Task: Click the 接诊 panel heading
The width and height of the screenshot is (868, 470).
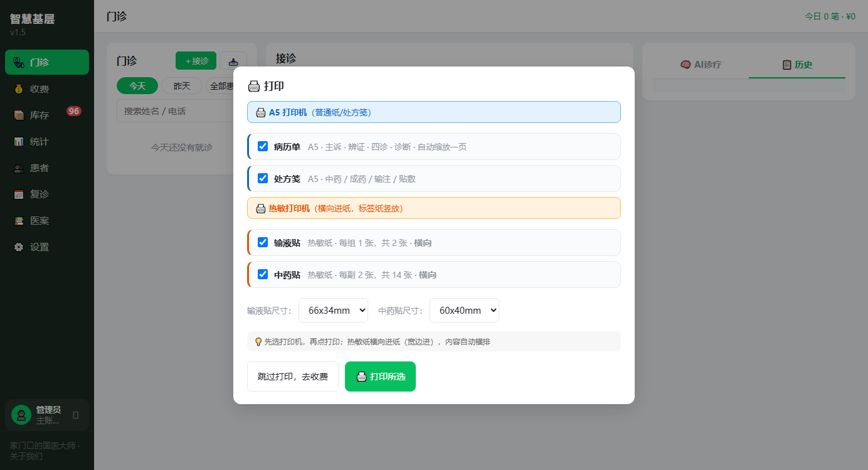Action: 286,58
